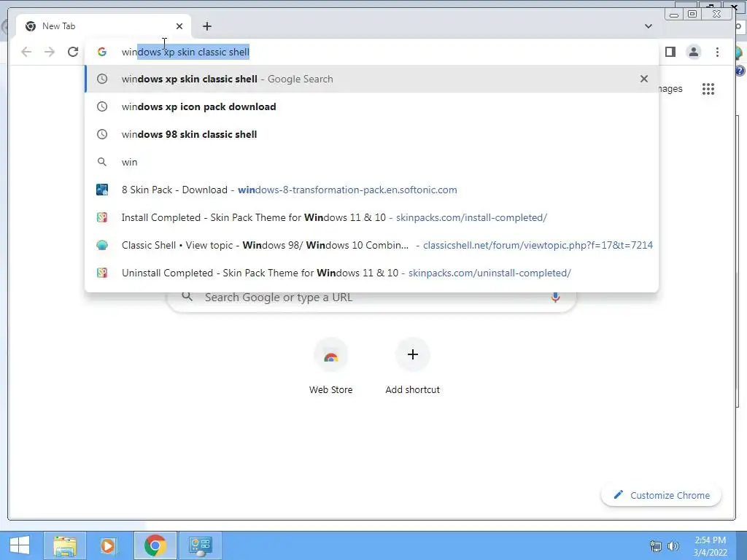The width and height of the screenshot is (747, 560).
Task: Click the Chrome taskbar icon
Action: (x=155, y=545)
